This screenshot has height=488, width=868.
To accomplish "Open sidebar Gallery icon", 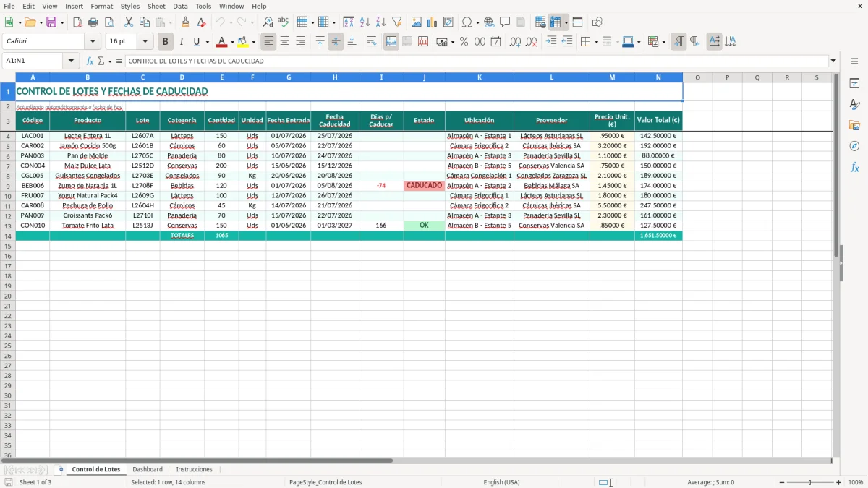I will click(854, 125).
